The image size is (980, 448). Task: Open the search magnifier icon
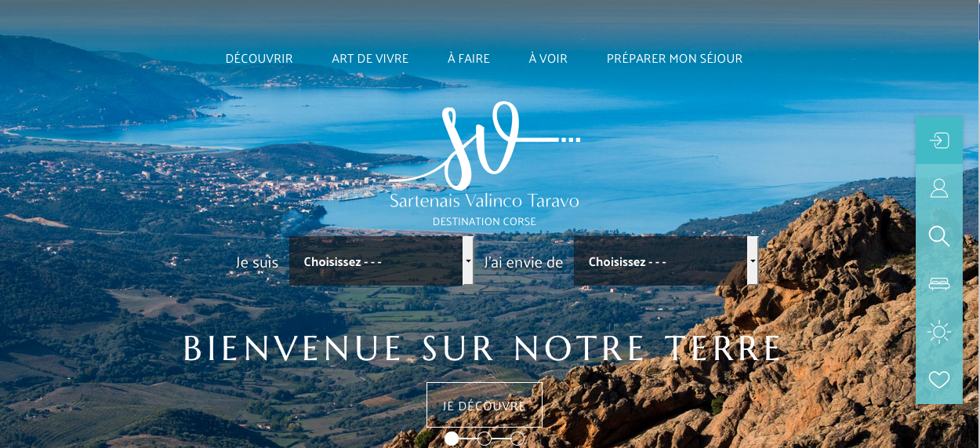939,236
